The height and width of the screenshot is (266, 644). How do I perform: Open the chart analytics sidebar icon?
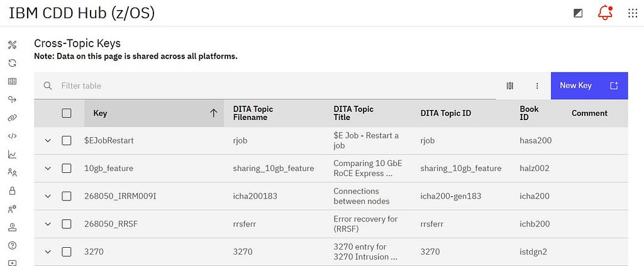[12, 154]
